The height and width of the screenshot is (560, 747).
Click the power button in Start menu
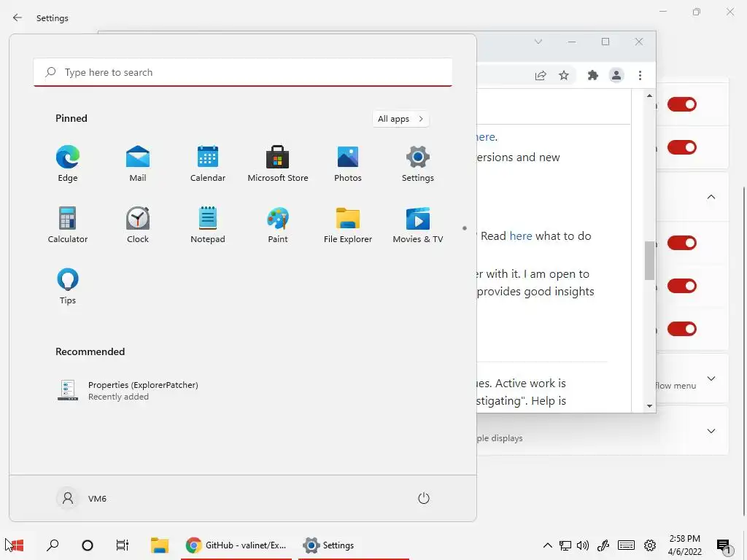click(424, 498)
